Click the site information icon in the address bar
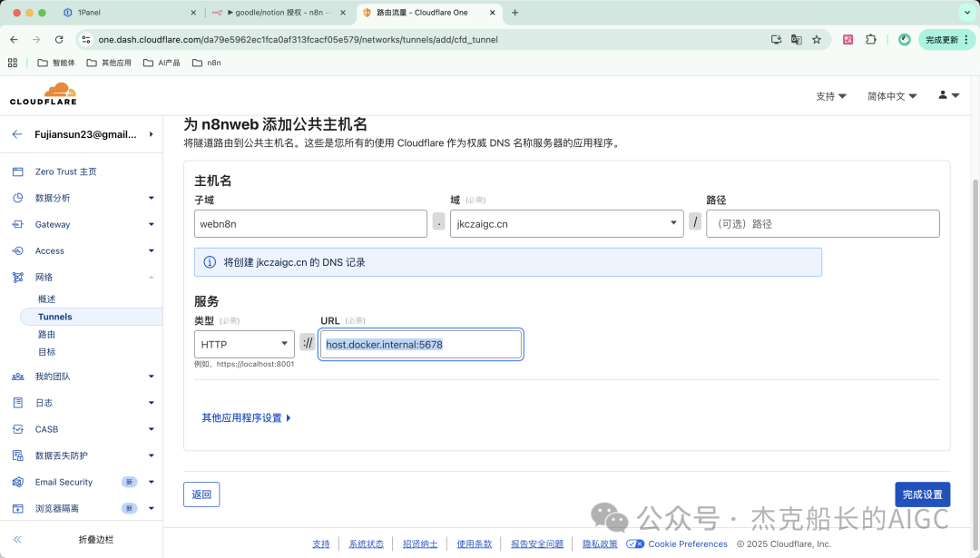980x558 pixels. coord(86,39)
